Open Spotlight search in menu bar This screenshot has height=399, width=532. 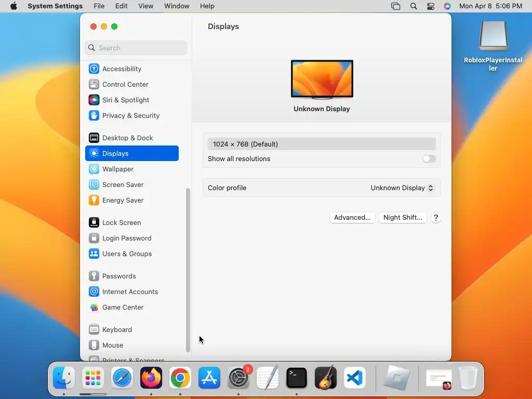point(413,6)
